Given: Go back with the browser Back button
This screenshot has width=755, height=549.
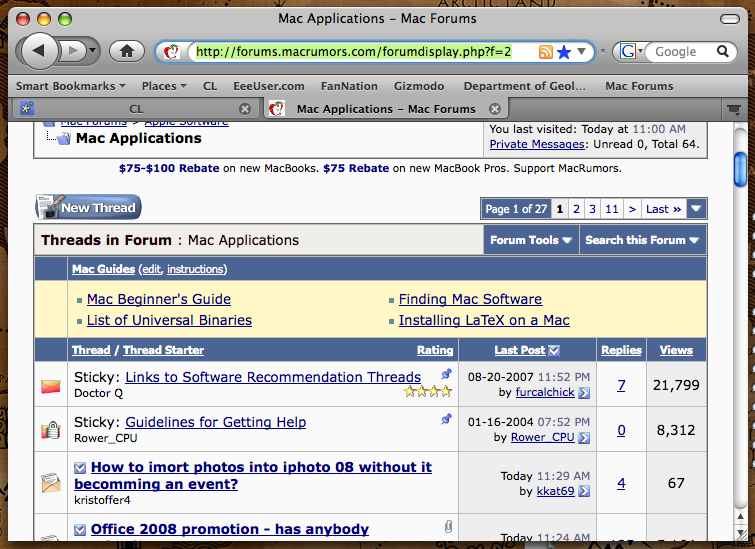Looking at the screenshot, I should [x=39, y=51].
